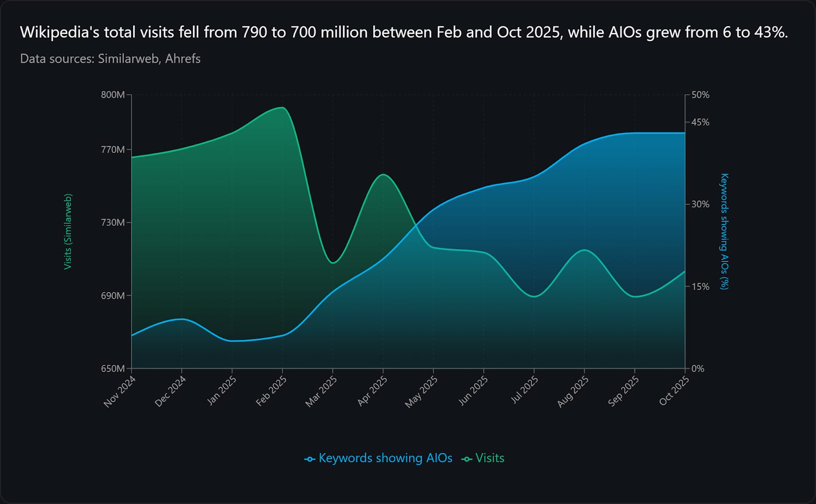
Task: Click the blue AIOs line at Dec 2024
Action: (182, 319)
